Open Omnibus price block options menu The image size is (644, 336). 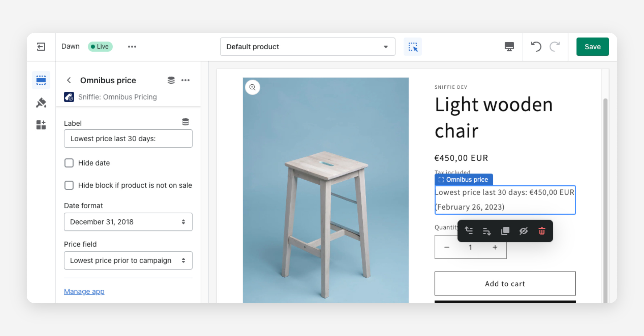[185, 80]
